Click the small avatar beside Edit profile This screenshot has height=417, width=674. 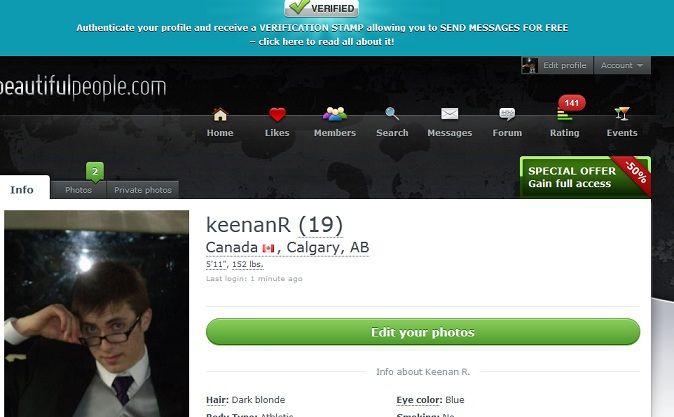click(x=530, y=65)
